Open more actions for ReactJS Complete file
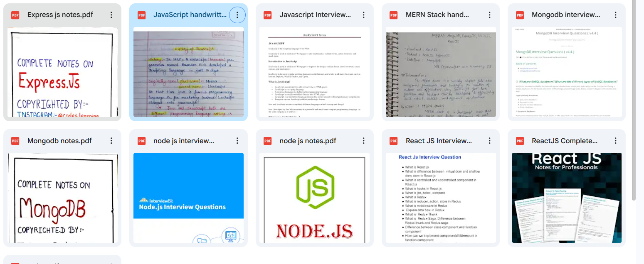 point(616,141)
